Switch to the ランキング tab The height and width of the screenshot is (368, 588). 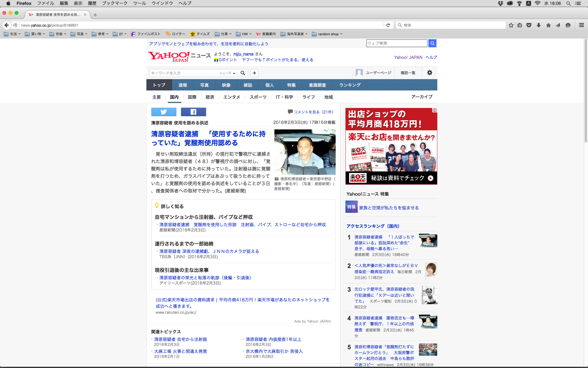[350, 85]
